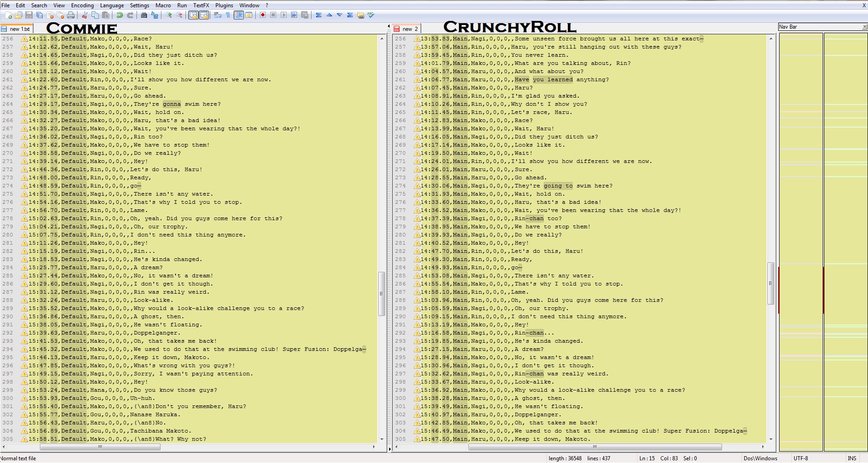
Task: Zoom in with the magnifier plus icon
Action: [x=169, y=15]
